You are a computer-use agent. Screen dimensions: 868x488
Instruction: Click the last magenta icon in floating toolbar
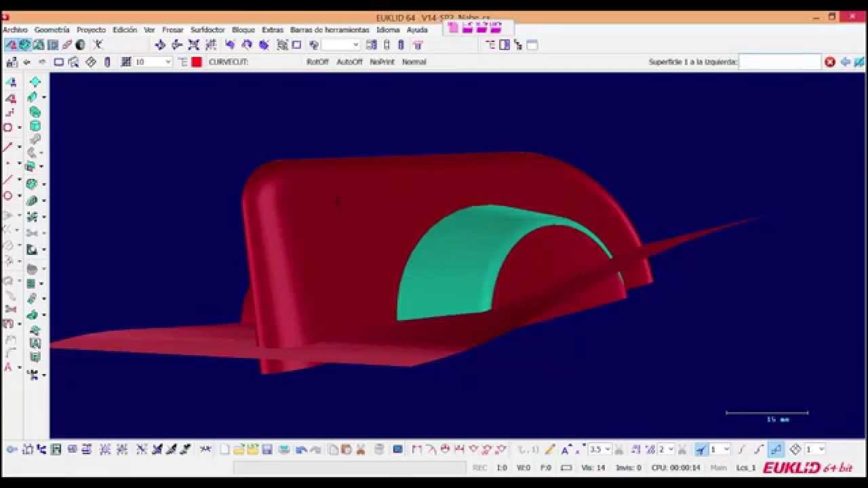[x=496, y=28]
